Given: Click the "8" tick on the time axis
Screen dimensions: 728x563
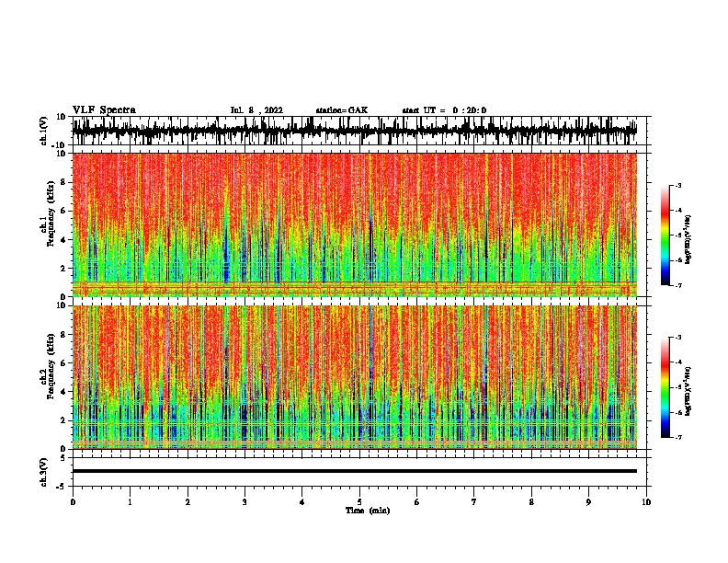Looking at the screenshot, I should [531, 502].
